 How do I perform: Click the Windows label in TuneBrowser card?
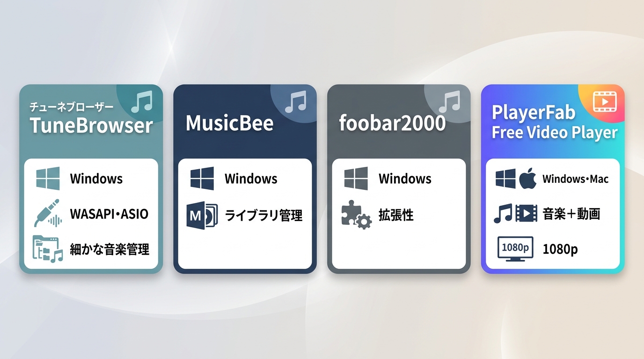pyautogui.click(x=96, y=179)
